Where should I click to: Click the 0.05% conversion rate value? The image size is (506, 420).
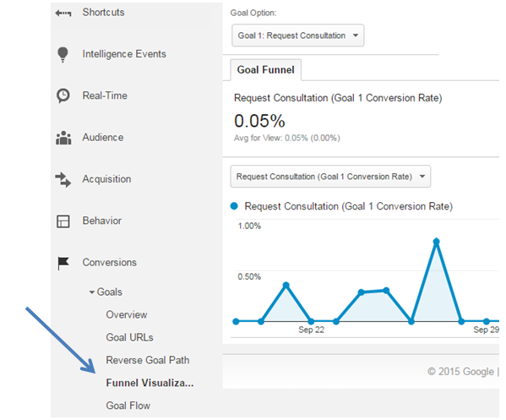(x=260, y=121)
